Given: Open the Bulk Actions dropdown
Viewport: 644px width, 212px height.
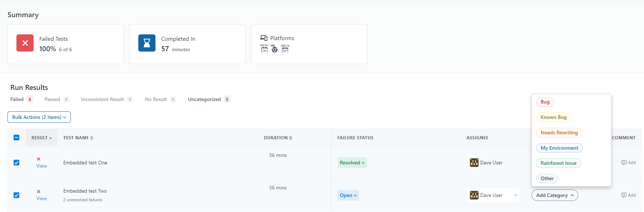Looking at the screenshot, I should 39,117.
